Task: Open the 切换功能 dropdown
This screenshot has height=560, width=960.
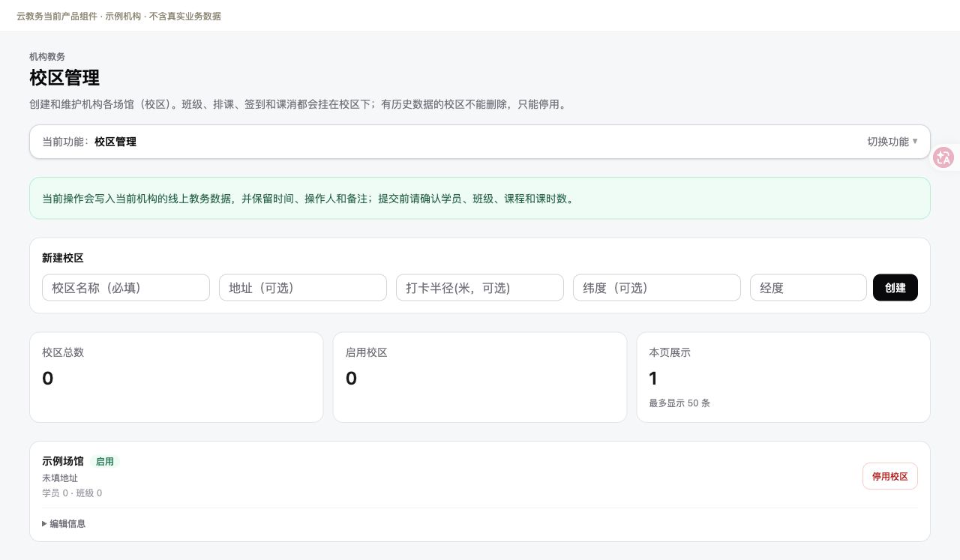Action: tap(892, 142)
